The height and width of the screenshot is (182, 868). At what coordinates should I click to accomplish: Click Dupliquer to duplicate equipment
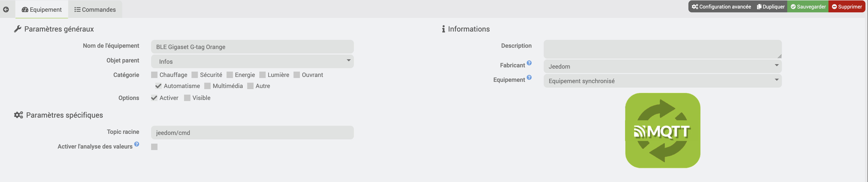coord(771,7)
